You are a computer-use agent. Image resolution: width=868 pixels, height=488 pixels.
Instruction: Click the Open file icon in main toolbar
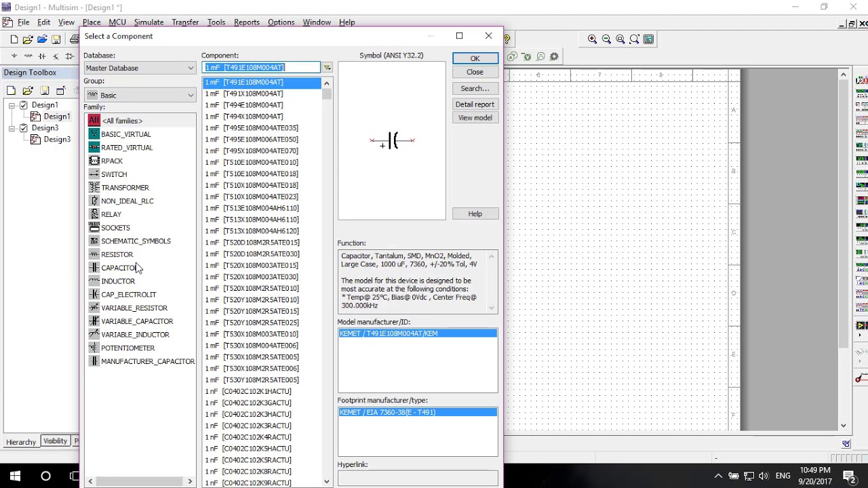click(x=28, y=39)
